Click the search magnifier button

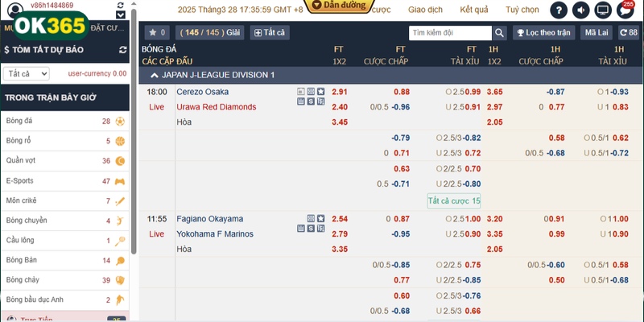(499, 33)
